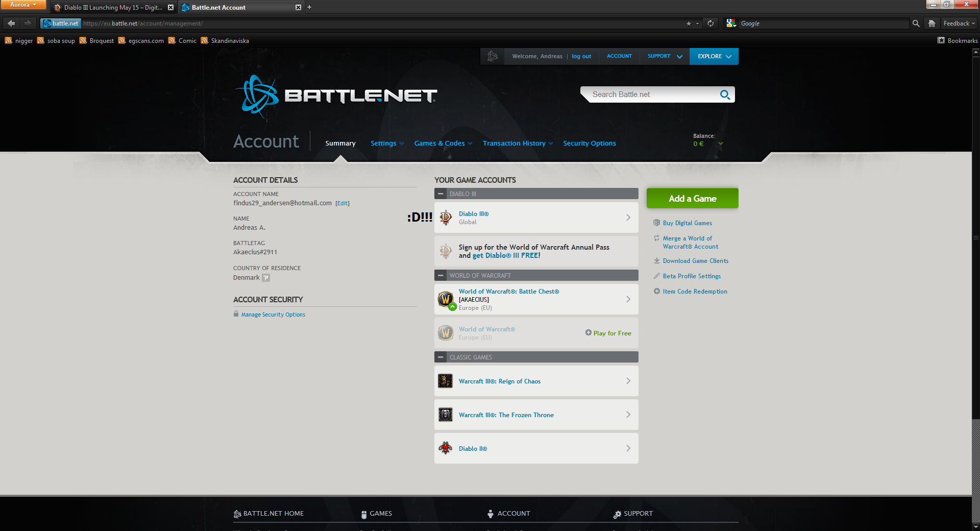Switch to the Security Options tab
This screenshot has height=531, width=980.
(x=589, y=143)
